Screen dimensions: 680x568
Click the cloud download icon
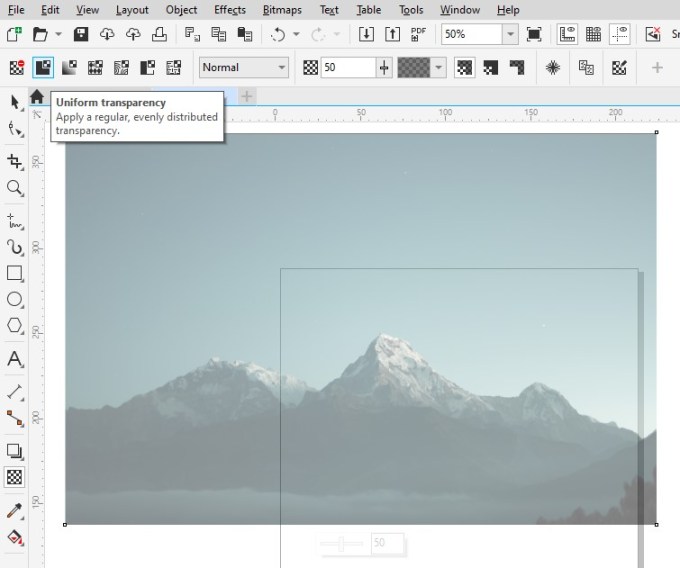(107, 34)
